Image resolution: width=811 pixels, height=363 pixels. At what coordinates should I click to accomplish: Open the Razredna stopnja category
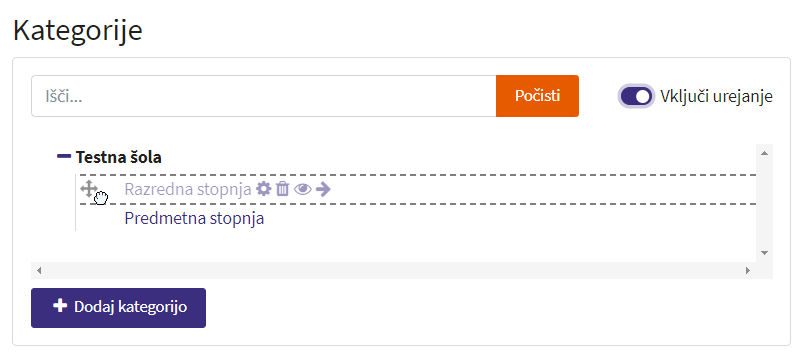[x=188, y=190]
